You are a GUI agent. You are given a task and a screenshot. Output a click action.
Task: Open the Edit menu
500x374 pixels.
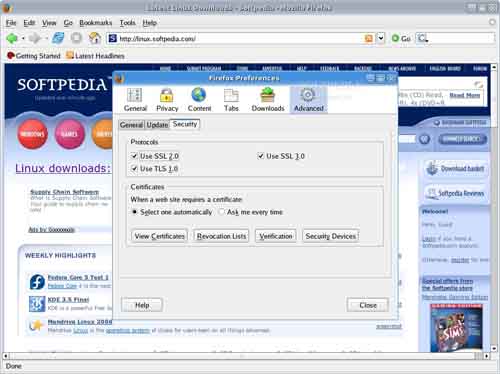[29, 23]
